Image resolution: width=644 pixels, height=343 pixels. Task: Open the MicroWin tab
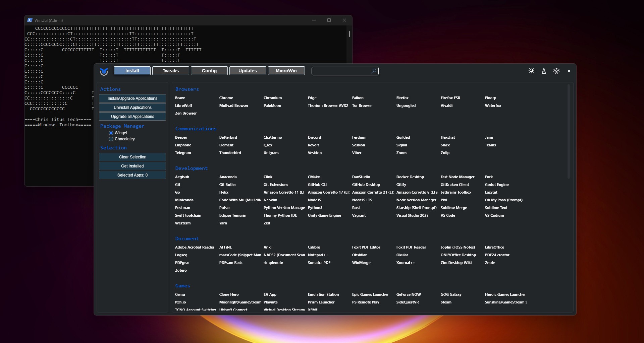286,71
